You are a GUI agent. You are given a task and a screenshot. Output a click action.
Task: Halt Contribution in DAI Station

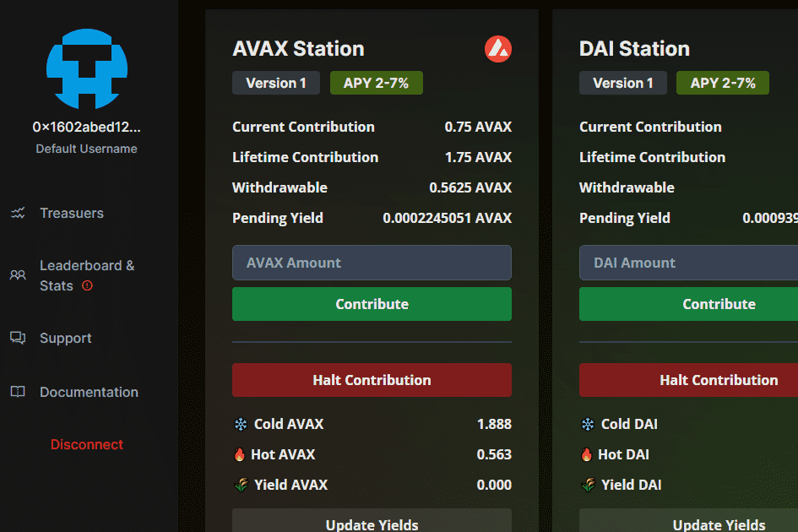pos(688,380)
